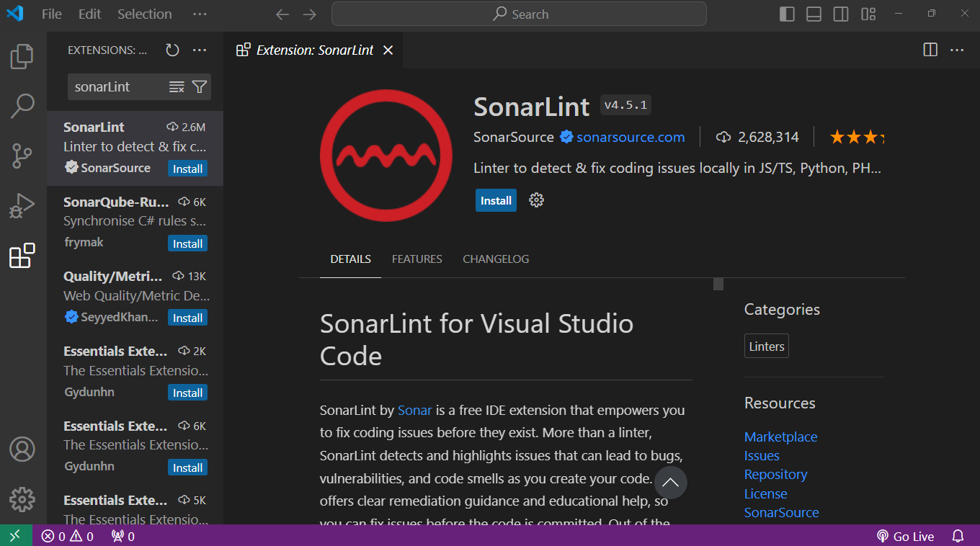
Task: Toggle the secondary sidebar visibility
Action: (x=840, y=13)
